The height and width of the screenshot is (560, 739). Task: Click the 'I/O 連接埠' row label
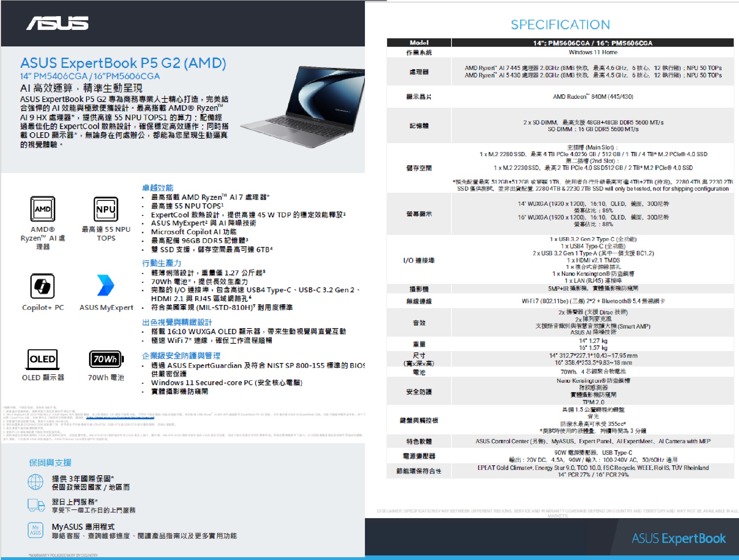pyautogui.click(x=419, y=260)
